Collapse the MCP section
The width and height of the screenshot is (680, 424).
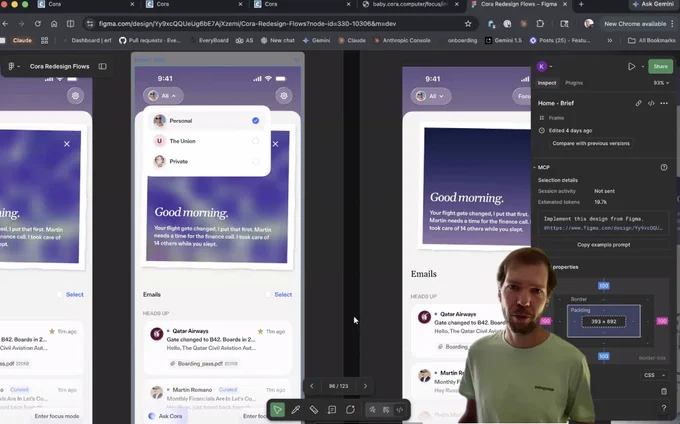coord(535,167)
